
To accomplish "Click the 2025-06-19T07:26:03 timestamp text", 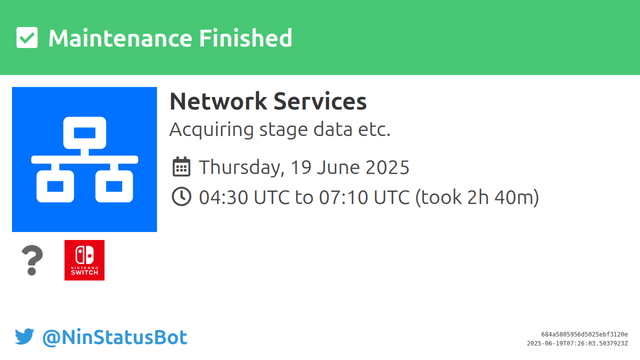I will (577, 344).
